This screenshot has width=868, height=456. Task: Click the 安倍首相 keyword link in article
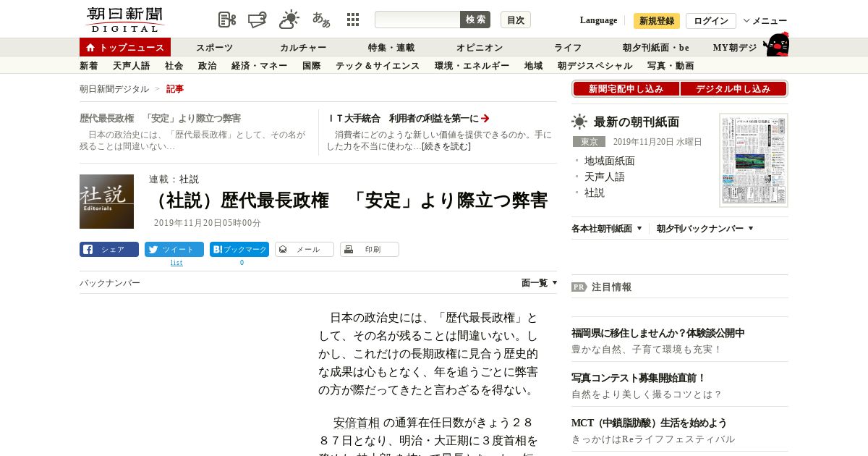(357, 423)
